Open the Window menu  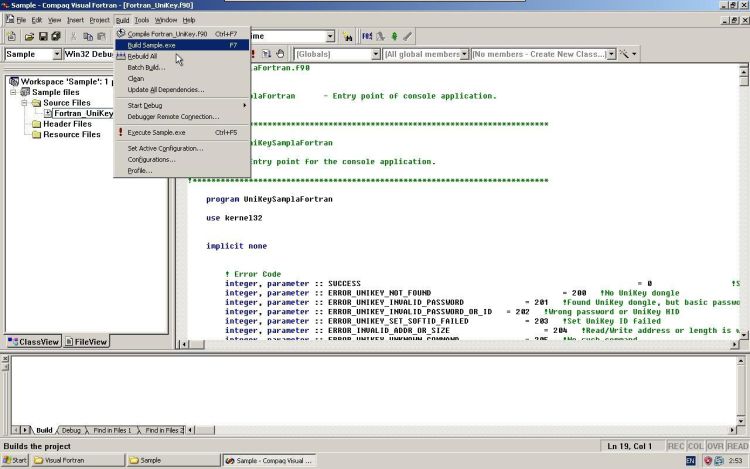coord(166,20)
